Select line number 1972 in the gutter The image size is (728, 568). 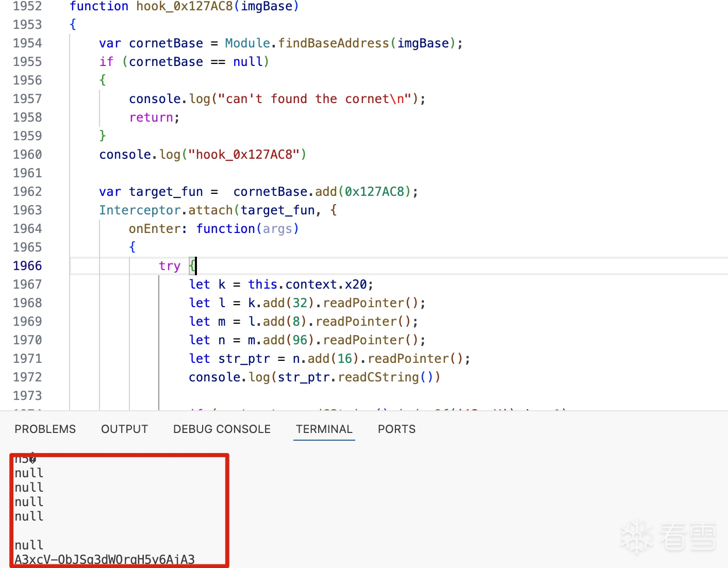click(x=27, y=377)
